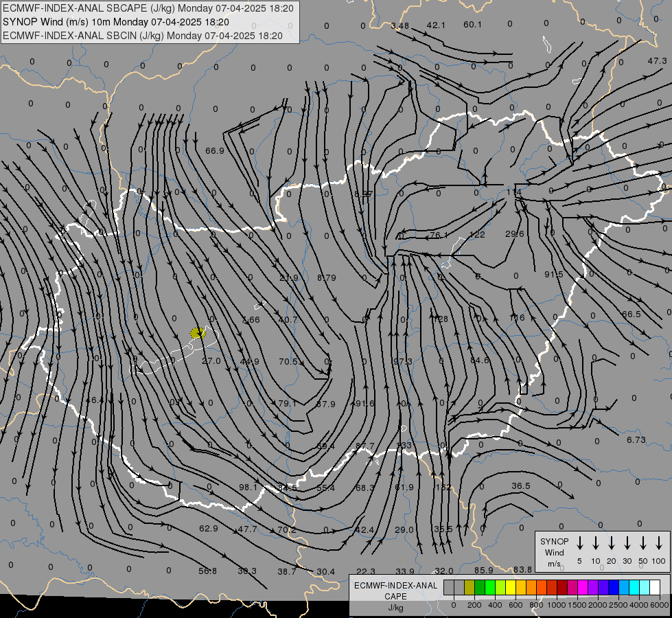Click the 79.1 value on the map
672x618 pixels.
[287, 403]
